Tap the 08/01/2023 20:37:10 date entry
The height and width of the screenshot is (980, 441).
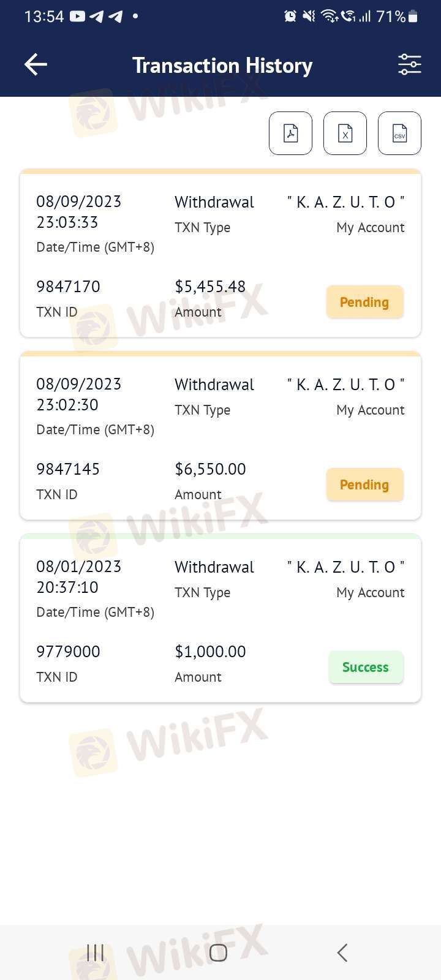coord(78,576)
